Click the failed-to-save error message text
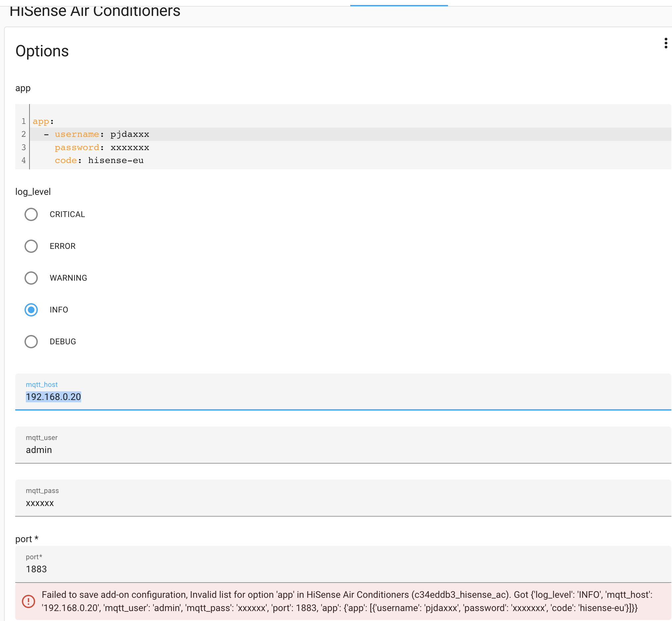Image resolution: width=672 pixels, height=621 pixels. [x=336, y=601]
